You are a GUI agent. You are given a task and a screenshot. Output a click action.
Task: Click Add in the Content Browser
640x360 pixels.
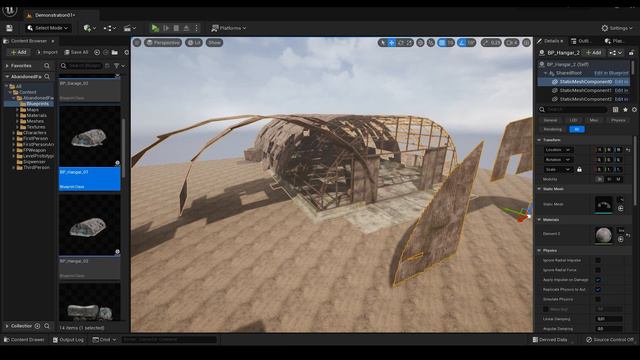[19, 52]
